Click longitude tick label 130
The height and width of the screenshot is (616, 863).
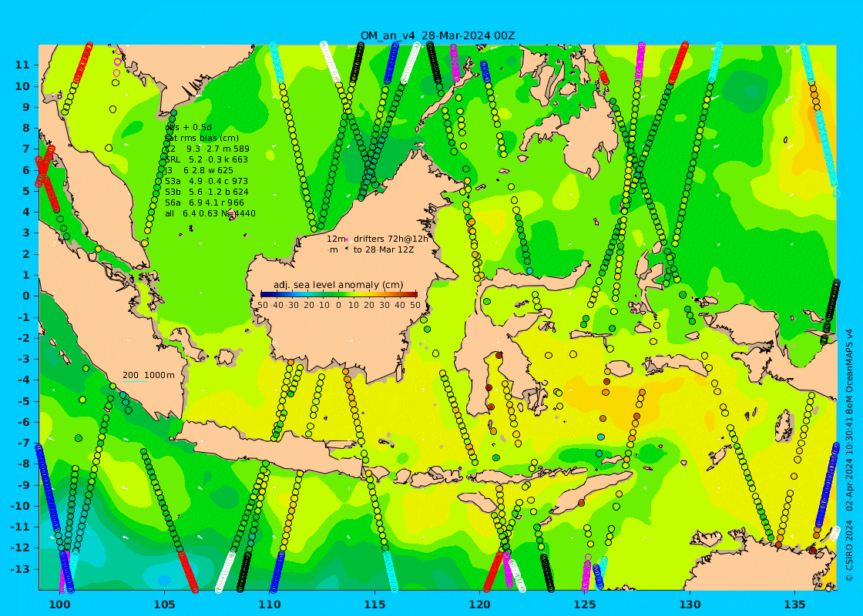pyautogui.click(x=690, y=604)
